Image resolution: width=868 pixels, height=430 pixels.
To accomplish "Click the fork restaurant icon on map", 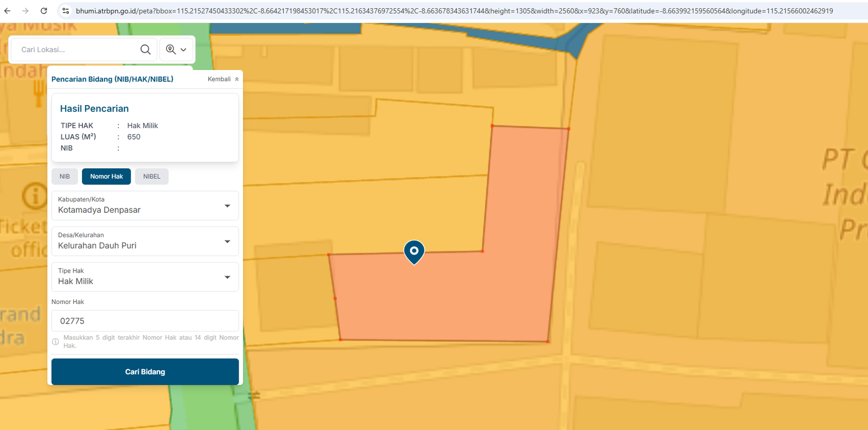I will point(39,93).
